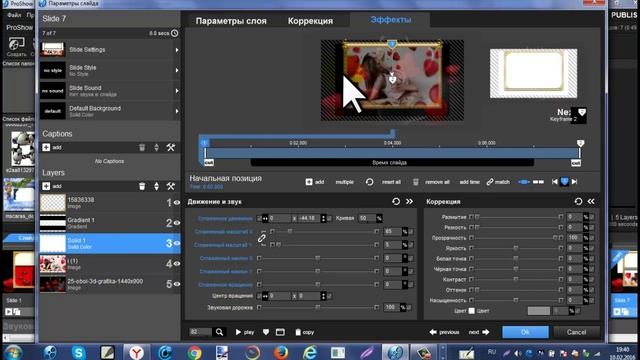The height and width of the screenshot is (360, 640).
Task: Jump to the previous keyframe arrow
Action: [x=554, y=182]
